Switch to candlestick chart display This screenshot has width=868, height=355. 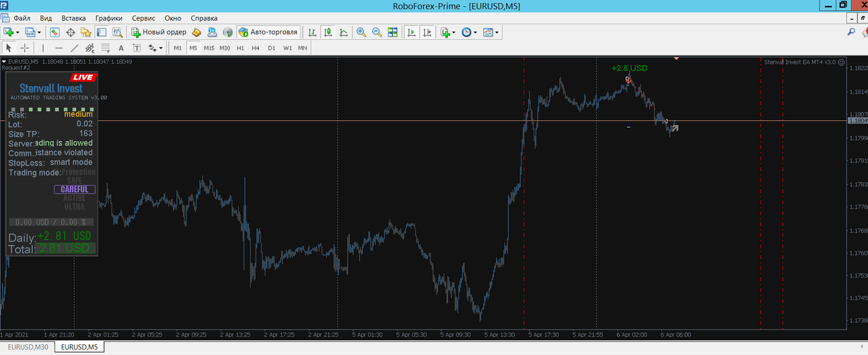(328, 32)
